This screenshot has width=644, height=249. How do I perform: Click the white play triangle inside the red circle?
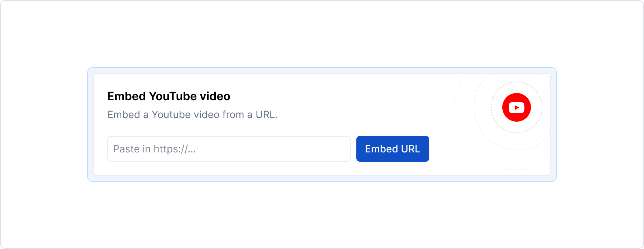(x=517, y=107)
